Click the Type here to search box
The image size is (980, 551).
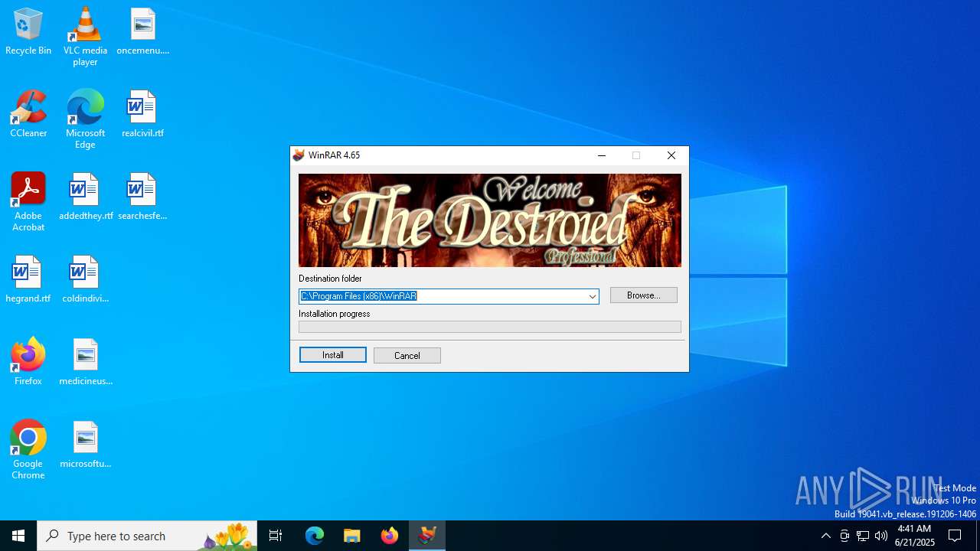click(x=147, y=536)
